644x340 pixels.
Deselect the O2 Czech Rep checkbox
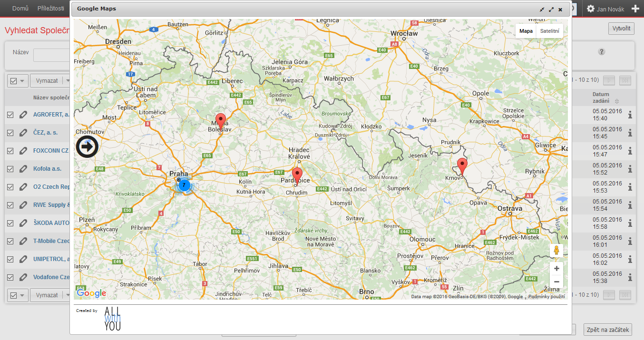[x=10, y=187]
